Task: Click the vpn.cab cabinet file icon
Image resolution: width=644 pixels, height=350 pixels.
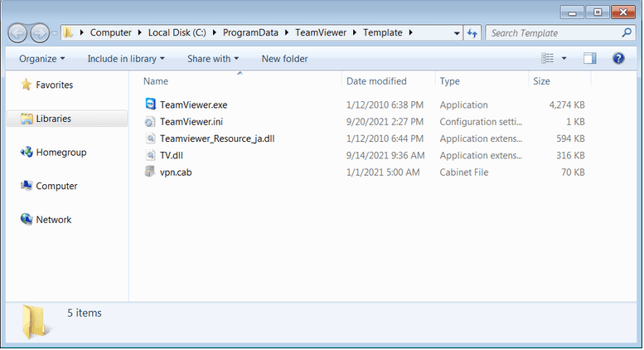Action: pyautogui.click(x=150, y=172)
